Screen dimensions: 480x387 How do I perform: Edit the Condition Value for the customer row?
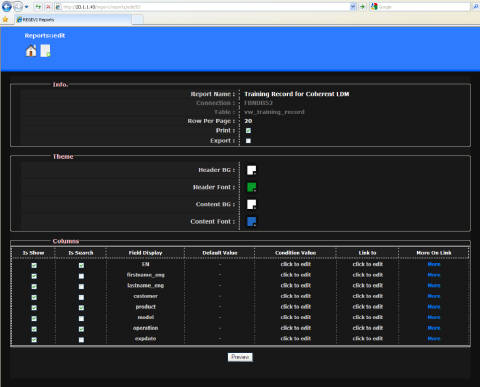(x=296, y=296)
